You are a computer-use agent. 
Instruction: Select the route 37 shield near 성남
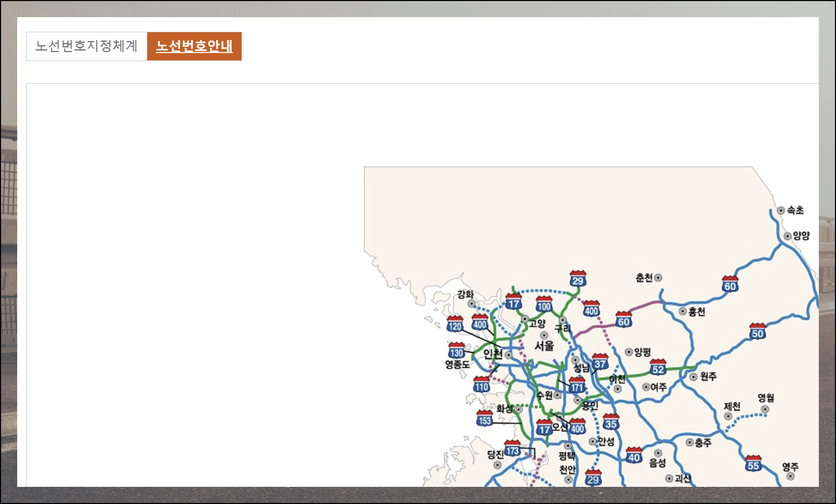[600, 362]
